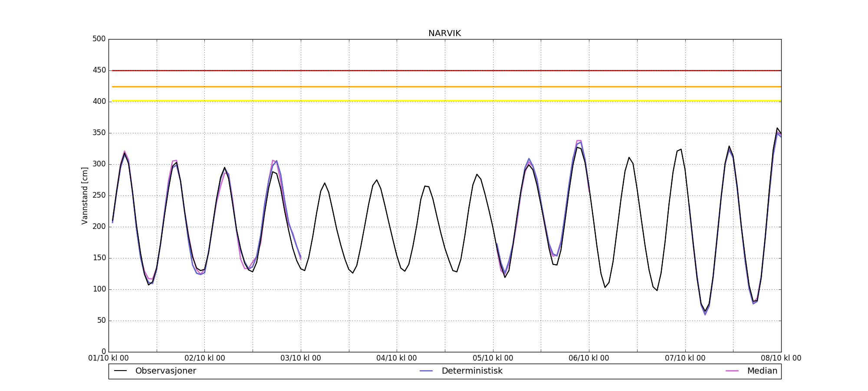
Task: Click the 03/10 kl 00 date label
Action: (301, 358)
